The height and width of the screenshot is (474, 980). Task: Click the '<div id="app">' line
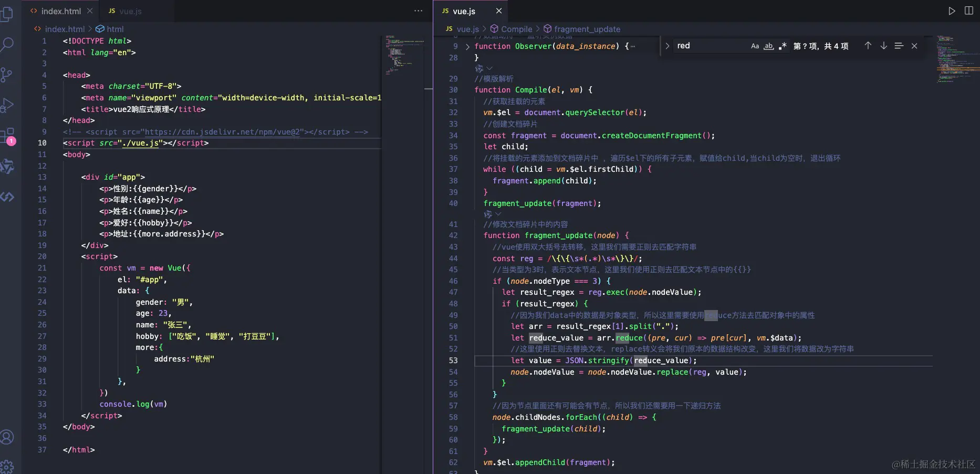(113, 177)
